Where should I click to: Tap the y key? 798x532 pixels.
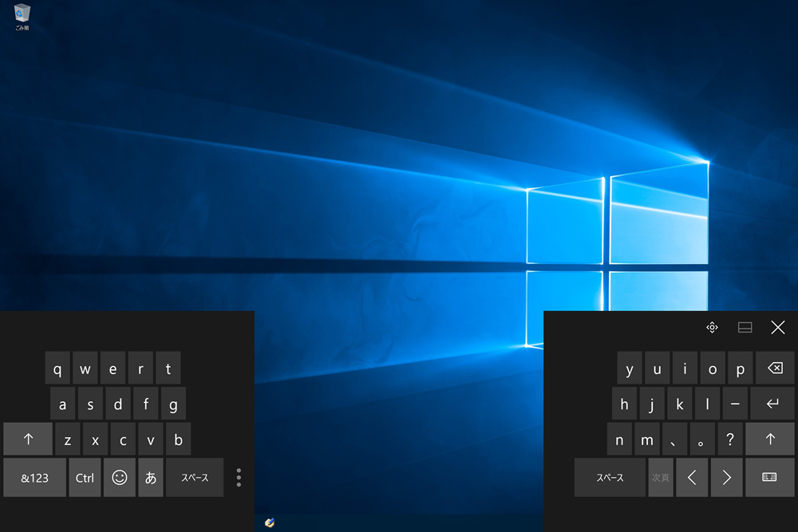coord(630,368)
